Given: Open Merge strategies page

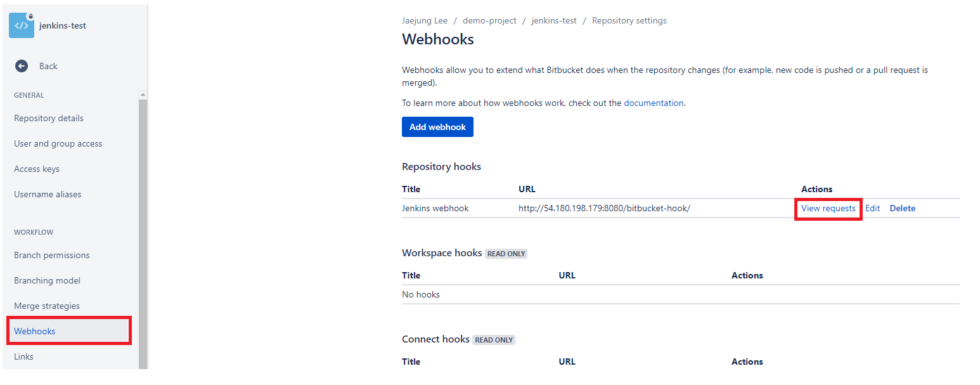Looking at the screenshot, I should pos(47,306).
